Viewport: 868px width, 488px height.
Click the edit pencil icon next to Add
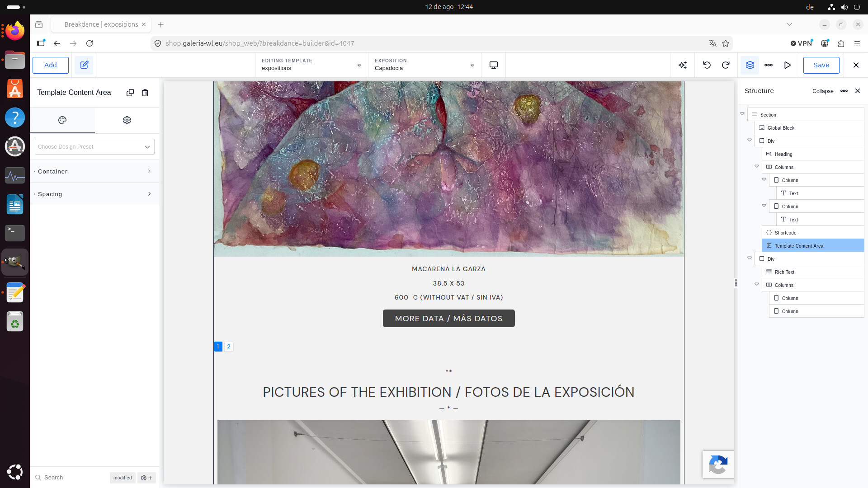(x=84, y=65)
